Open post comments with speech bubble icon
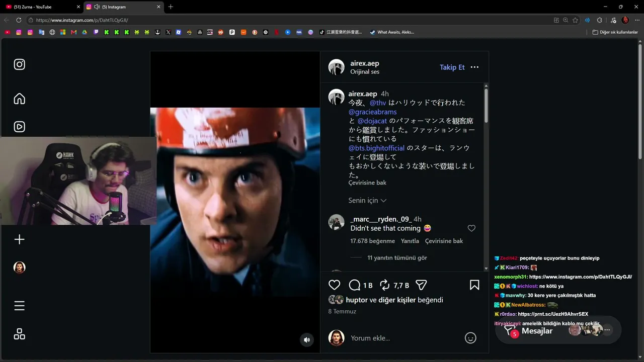 click(x=355, y=285)
